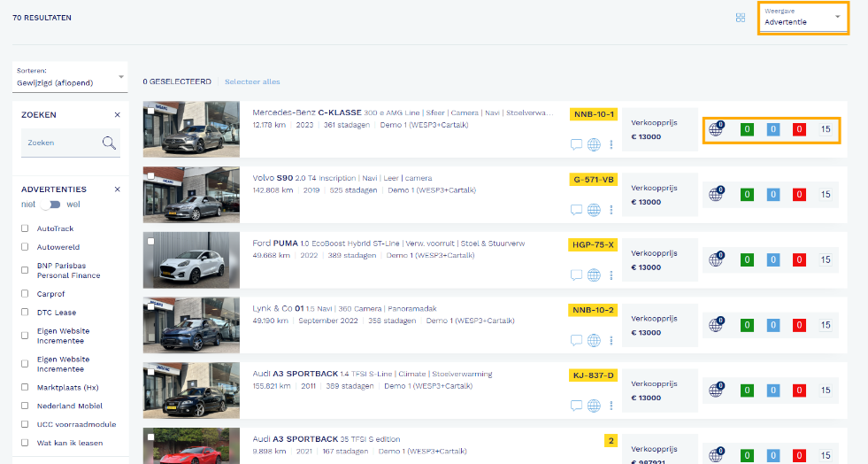The height and width of the screenshot is (464, 868).
Task: Click globe icon below plate NNB-10-1
Action: click(594, 144)
